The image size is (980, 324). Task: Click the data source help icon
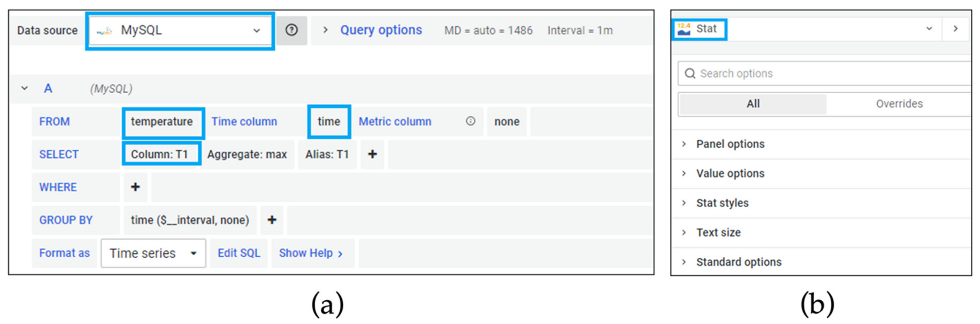(x=291, y=30)
